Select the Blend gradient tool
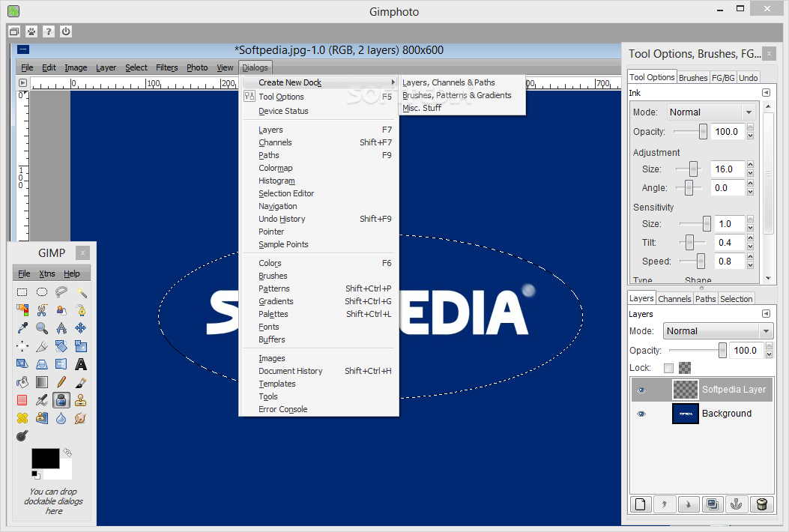 click(42, 382)
